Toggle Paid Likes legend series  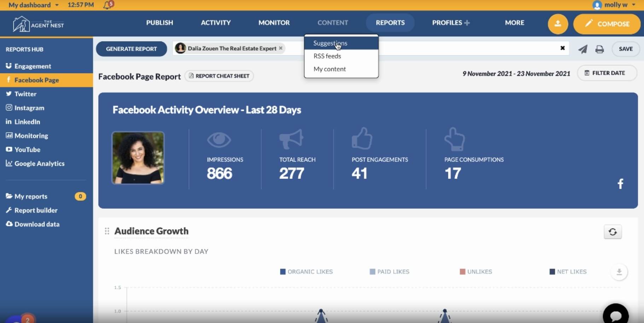(389, 272)
